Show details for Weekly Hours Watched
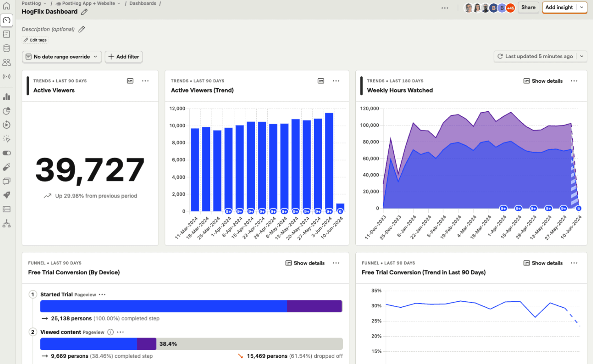The height and width of the screenshot is (364, 593). click(543, 81)
